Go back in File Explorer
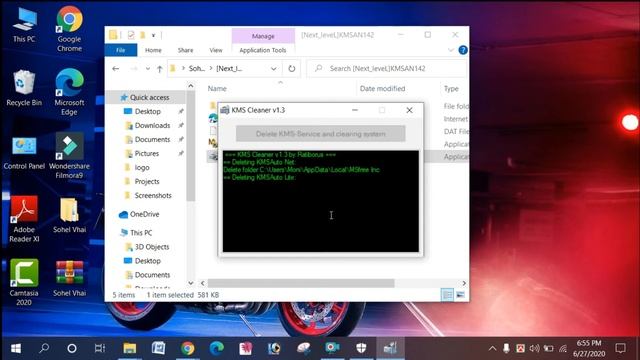This screenshot has height=360, width=640. point(116,69)
